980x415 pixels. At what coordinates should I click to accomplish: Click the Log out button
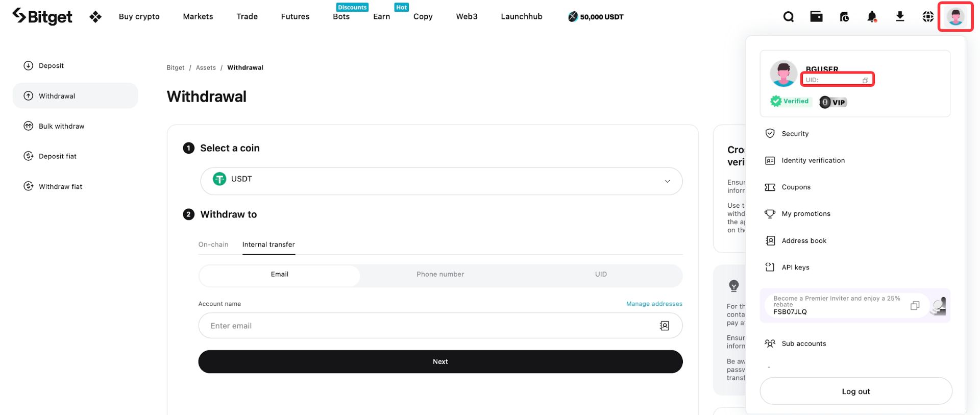click(856, 392)
